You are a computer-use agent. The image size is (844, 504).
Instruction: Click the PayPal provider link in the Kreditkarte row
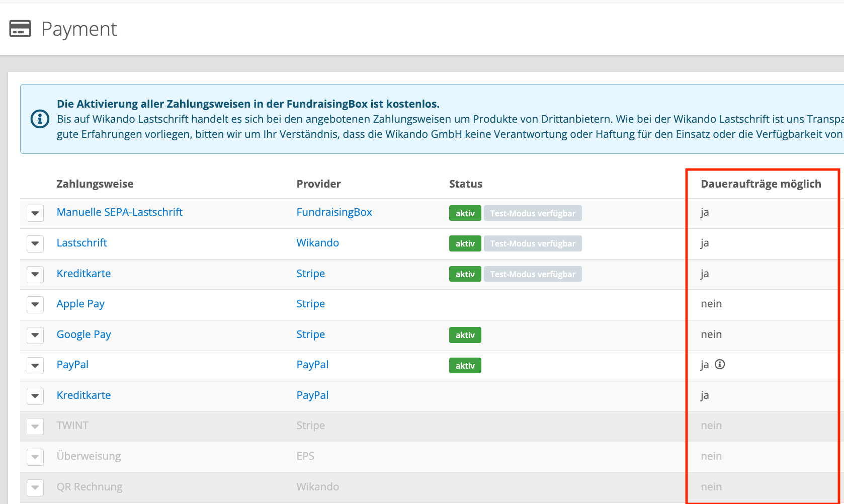point(312,395)
